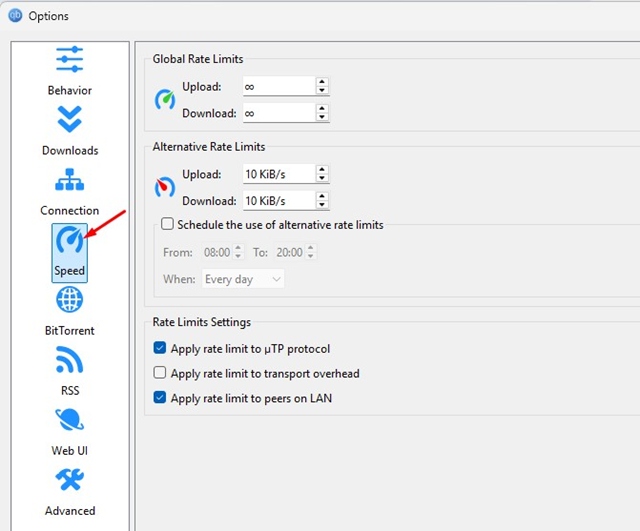640x531 pixels.
Task: Click the Speed gauge icon
Action: 69,241
